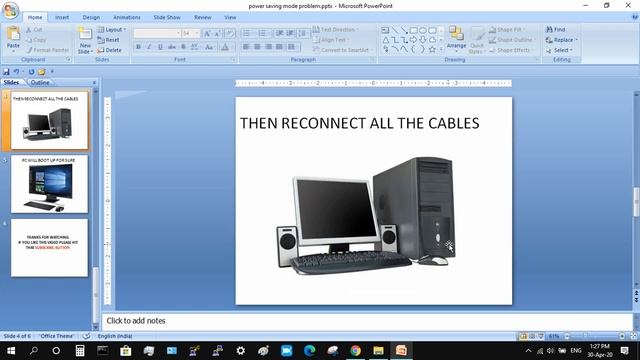Select the Text Box shape
This screenshot has width=640, height=360.
[385, 30]
